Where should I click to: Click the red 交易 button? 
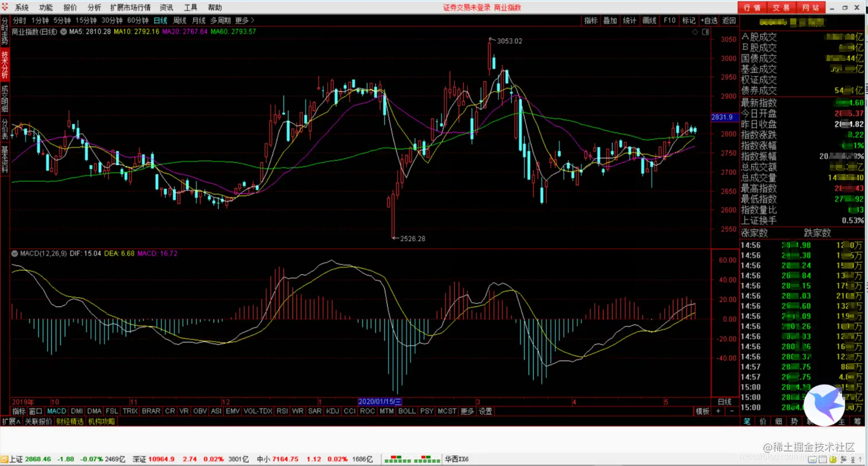pos(781,7)
